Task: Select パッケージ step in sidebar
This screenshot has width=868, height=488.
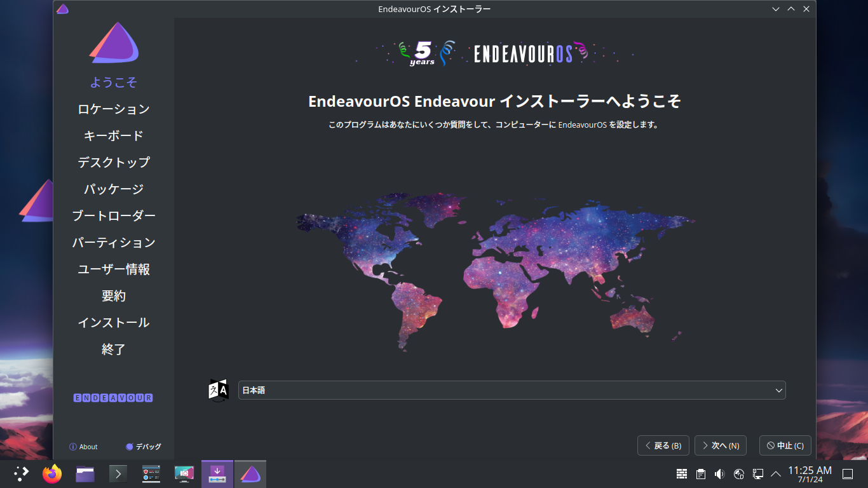Action: coord(114,189)
